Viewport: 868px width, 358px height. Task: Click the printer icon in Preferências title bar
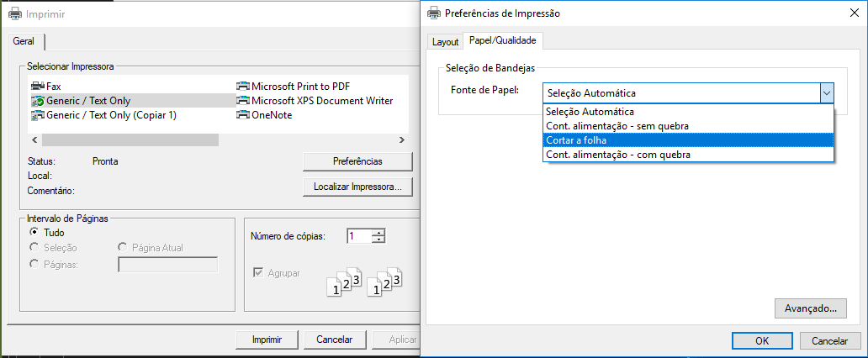coord(435,13)
